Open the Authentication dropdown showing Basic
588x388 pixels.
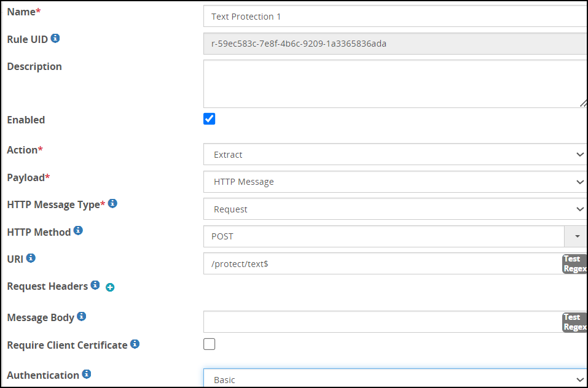(x=396, y=378)
